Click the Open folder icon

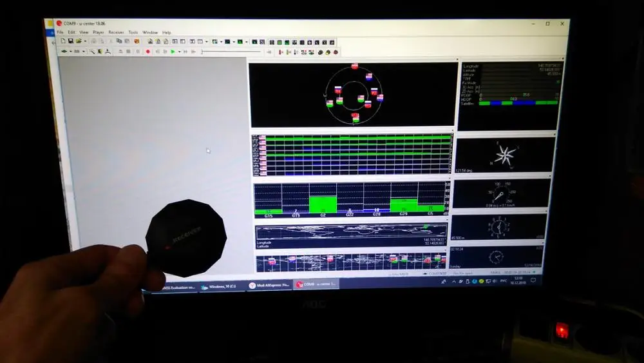click(79, 41)
